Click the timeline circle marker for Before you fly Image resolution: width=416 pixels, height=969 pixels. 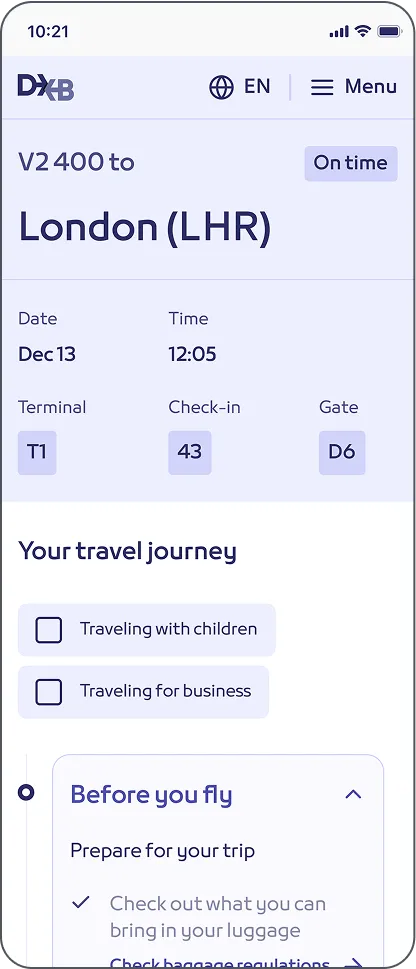(27, 792)
